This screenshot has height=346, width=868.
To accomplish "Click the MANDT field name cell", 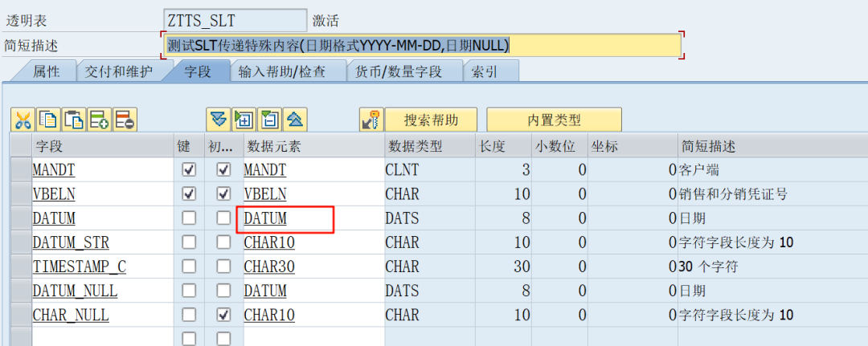I will click(103, 169).
